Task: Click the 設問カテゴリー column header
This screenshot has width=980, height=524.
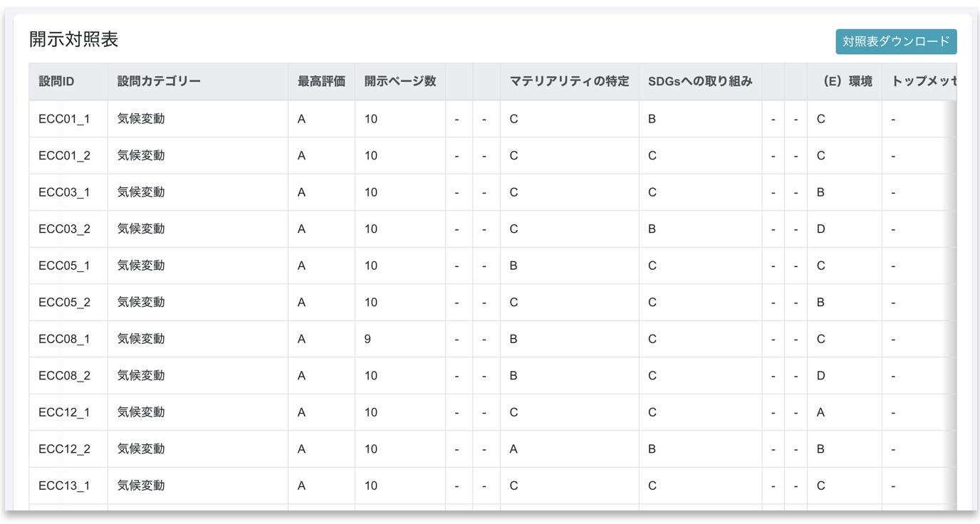Action: click(x=159, y=81)
